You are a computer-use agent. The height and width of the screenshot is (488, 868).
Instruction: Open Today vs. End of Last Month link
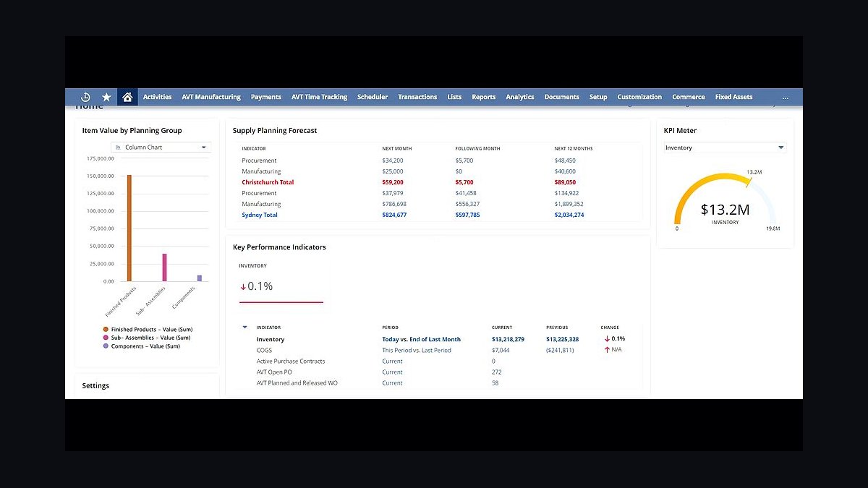[x=421, y=339]
